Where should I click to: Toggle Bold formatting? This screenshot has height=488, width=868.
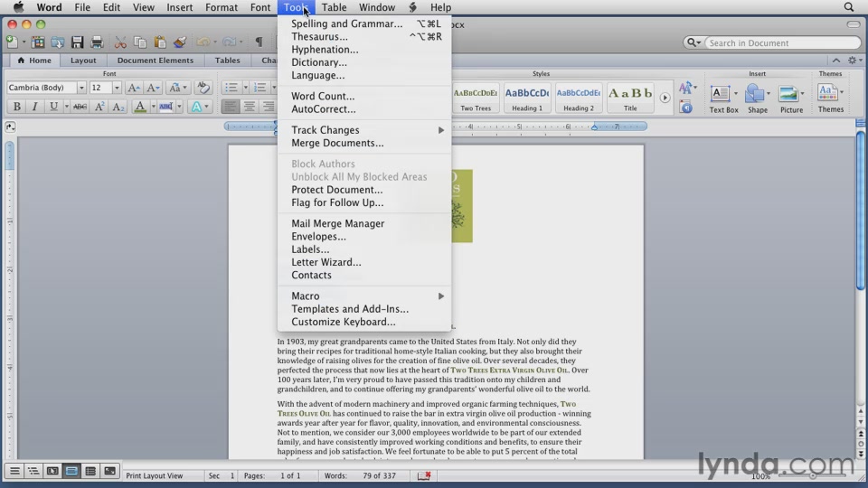click(x=16, y=107)
